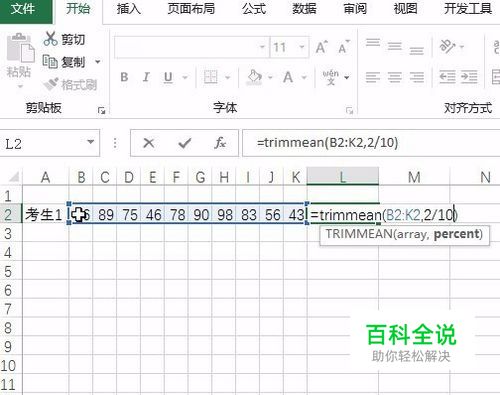This screenshot has width=500, height=395.
Task: Open the Name Box dropdown arrow
Action: [91, 142]
